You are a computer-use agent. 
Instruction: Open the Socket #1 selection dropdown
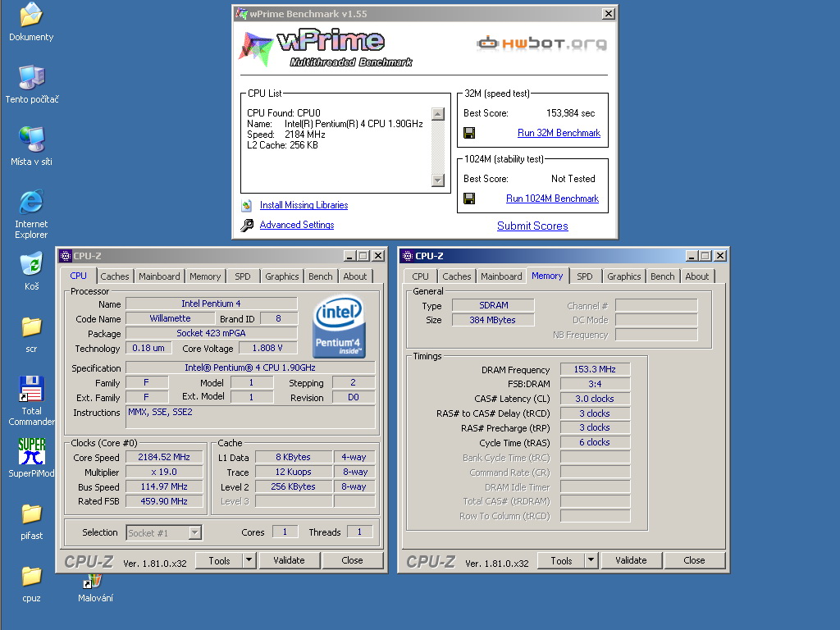[x=195, y=532]
